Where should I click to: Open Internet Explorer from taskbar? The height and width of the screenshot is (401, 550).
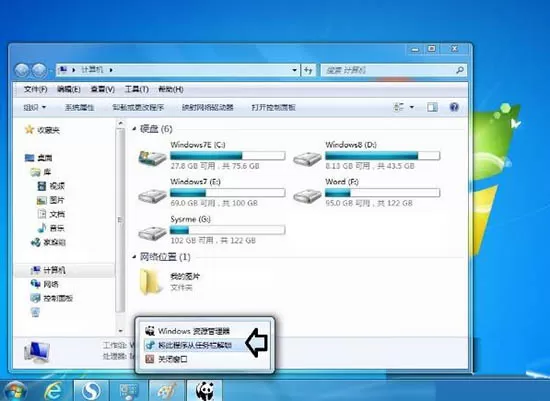click(x=54, y=390)
